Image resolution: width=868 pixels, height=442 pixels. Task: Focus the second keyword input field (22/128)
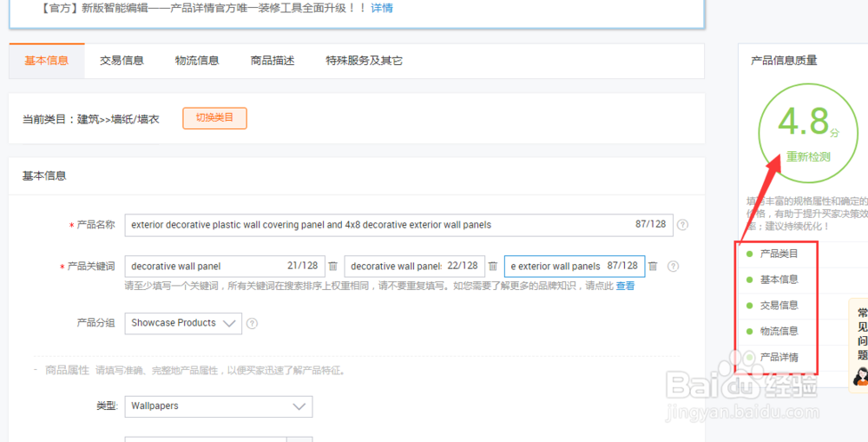pyautogui.click(x=415, y=267)
